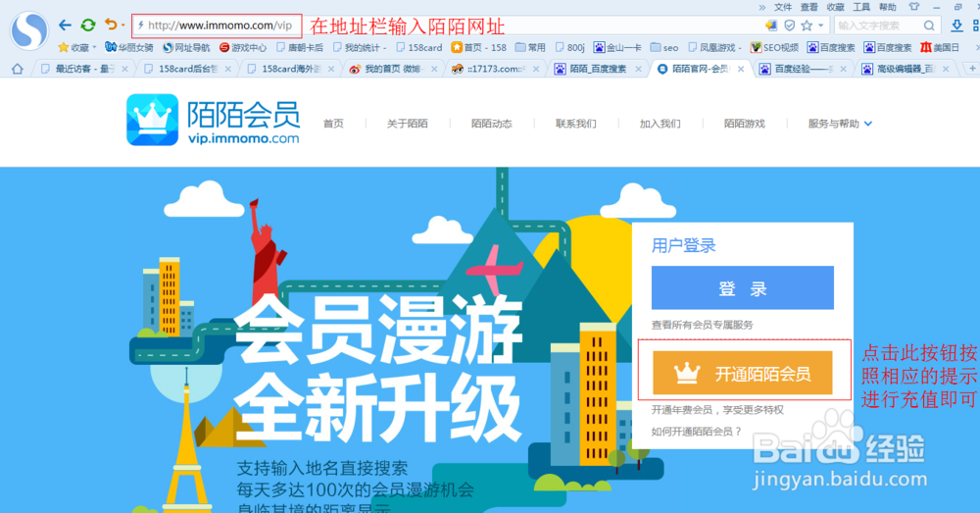This screenshot has height=513, width=980.
Task: Click the lightning speed-mode icon in address bar
Action: coord(140,26)
